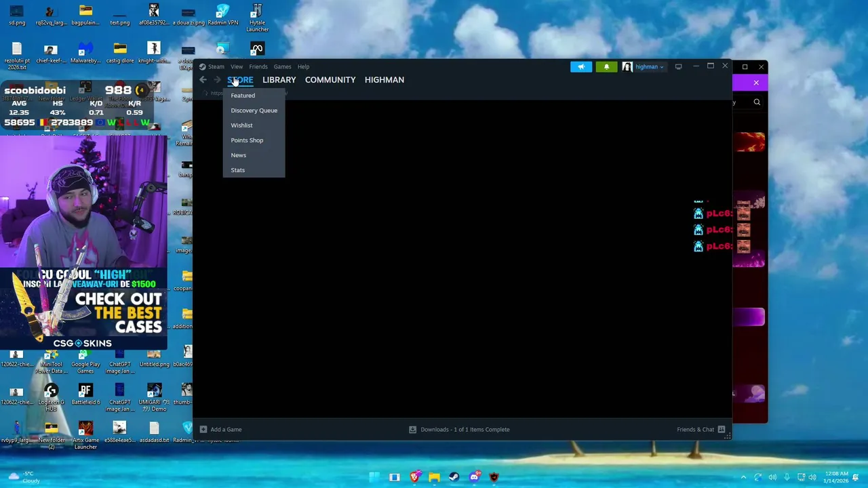Switch to the COMMUNITY tab in Steam
This screenshot has width=868, height=488.
(330, 80)
